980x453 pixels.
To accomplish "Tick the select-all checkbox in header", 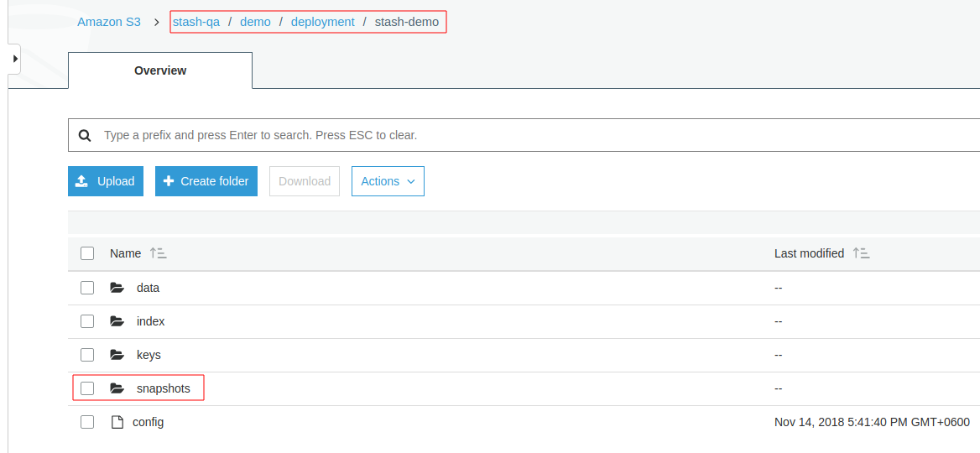I will [x=87, y=253].
